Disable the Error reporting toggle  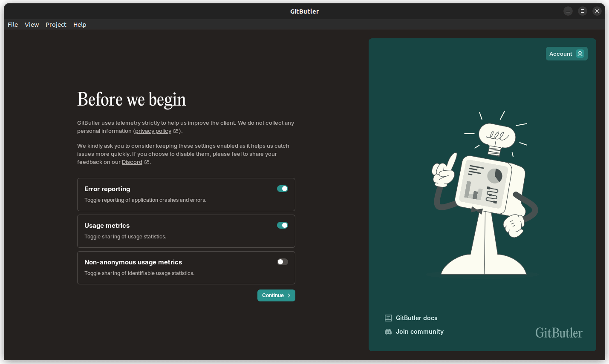pos(282,189)
